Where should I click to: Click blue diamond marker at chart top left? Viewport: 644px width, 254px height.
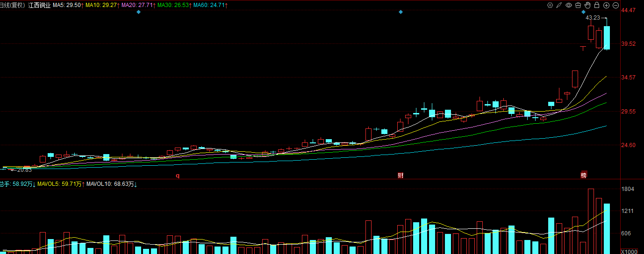click(x=139, y=12)
